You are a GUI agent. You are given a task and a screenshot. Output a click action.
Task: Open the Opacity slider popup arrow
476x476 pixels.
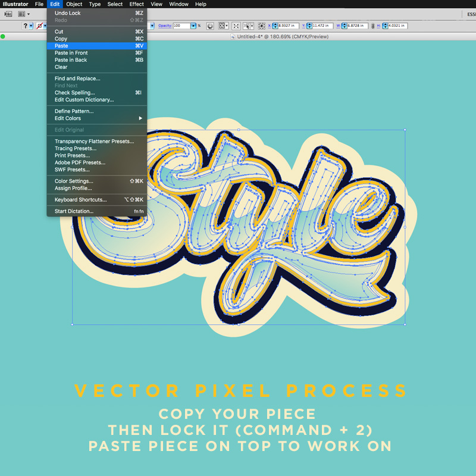193,26
